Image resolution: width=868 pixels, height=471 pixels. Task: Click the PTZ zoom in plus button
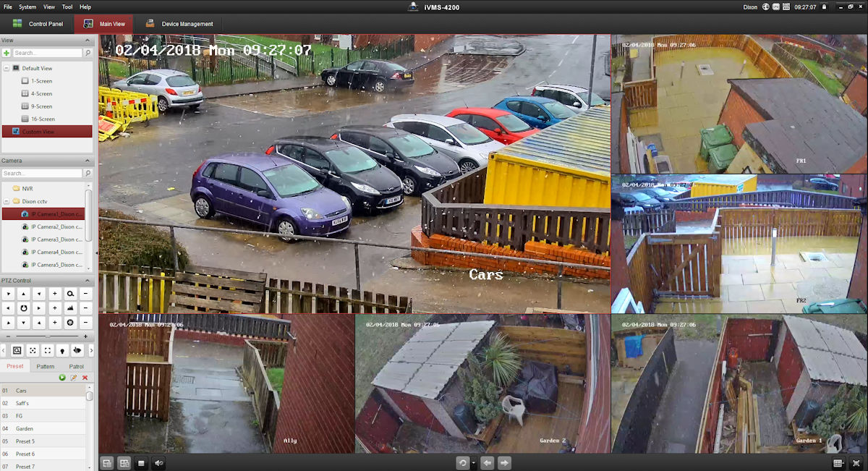(55, 294)
